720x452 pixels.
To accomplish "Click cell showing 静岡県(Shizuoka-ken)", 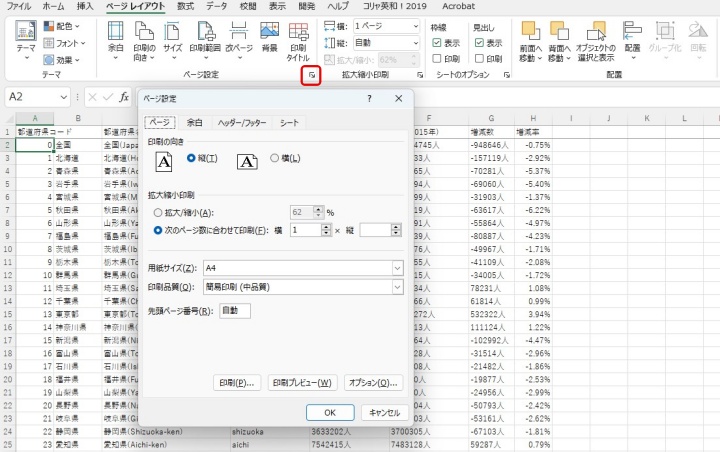I will 166,432.
